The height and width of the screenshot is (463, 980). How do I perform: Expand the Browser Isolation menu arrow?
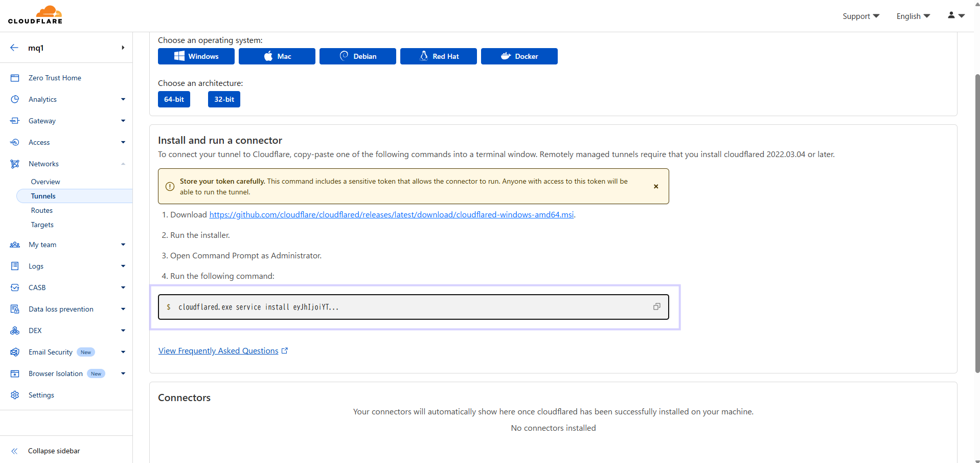[123, 373]
